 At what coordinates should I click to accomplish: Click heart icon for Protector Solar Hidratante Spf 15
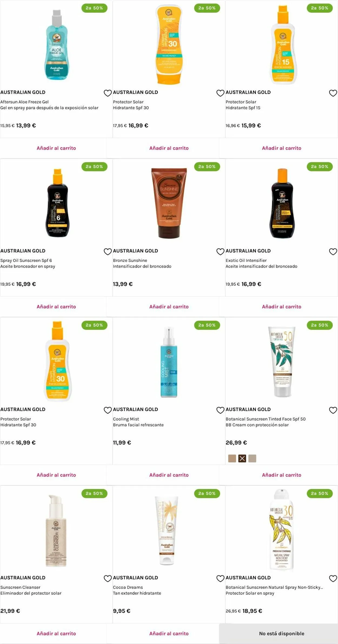tap(333, 93)
